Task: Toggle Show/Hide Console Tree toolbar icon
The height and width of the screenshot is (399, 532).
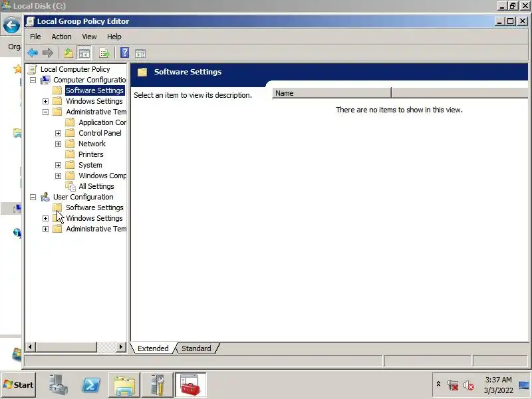Action: tap(84, 53)
